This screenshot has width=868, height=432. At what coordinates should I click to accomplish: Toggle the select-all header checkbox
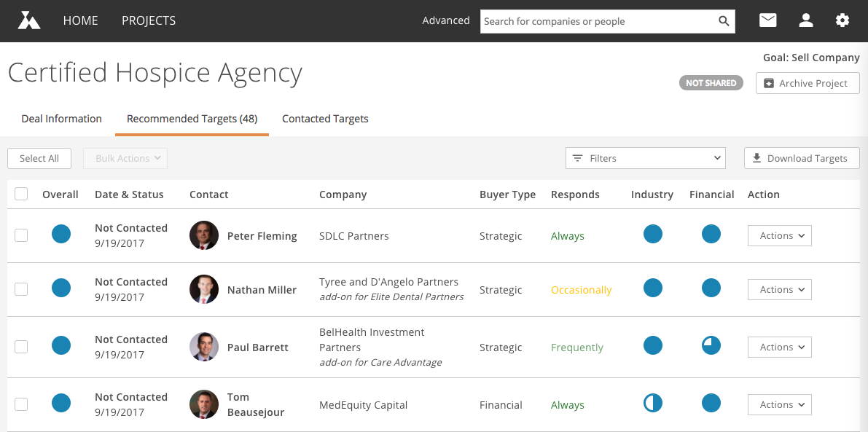[x=21, y=194]
